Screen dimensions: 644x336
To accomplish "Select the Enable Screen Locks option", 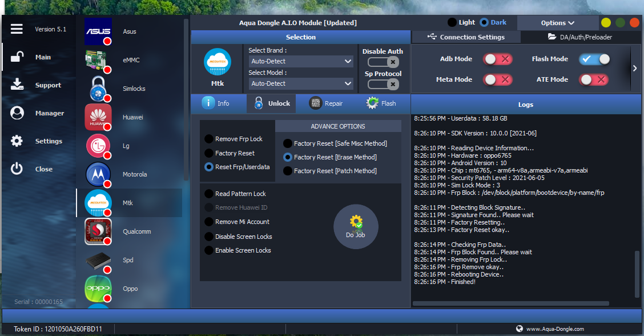I will click(209, 250).
